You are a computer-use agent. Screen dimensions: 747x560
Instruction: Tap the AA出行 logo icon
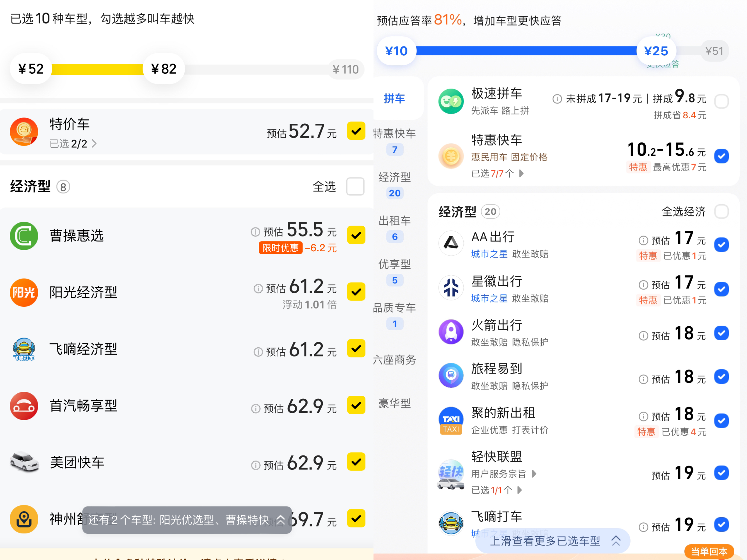[x=451, y=243]
